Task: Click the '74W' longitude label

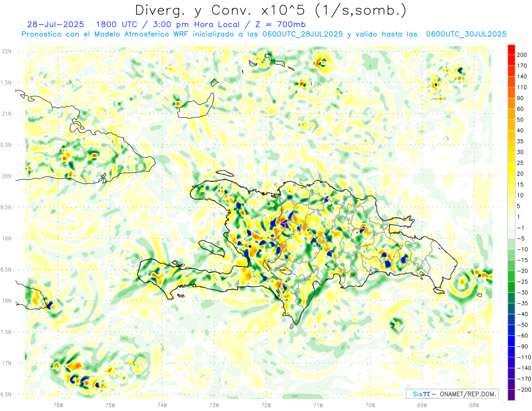Action: 162,405
